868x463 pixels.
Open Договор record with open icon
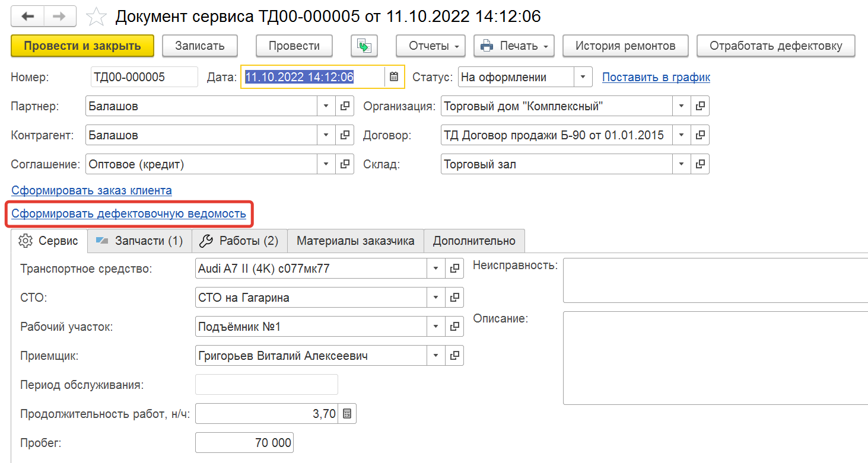700,135
